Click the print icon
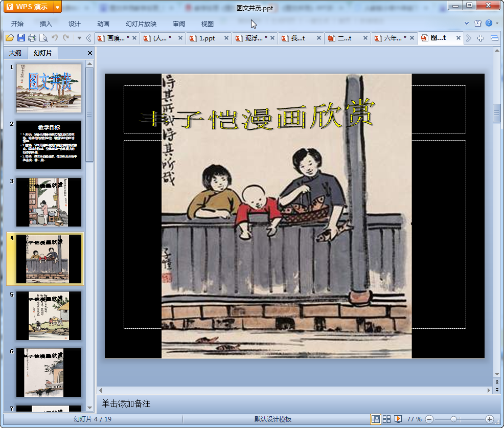This screenshot has height=428, width=504. 32,38
